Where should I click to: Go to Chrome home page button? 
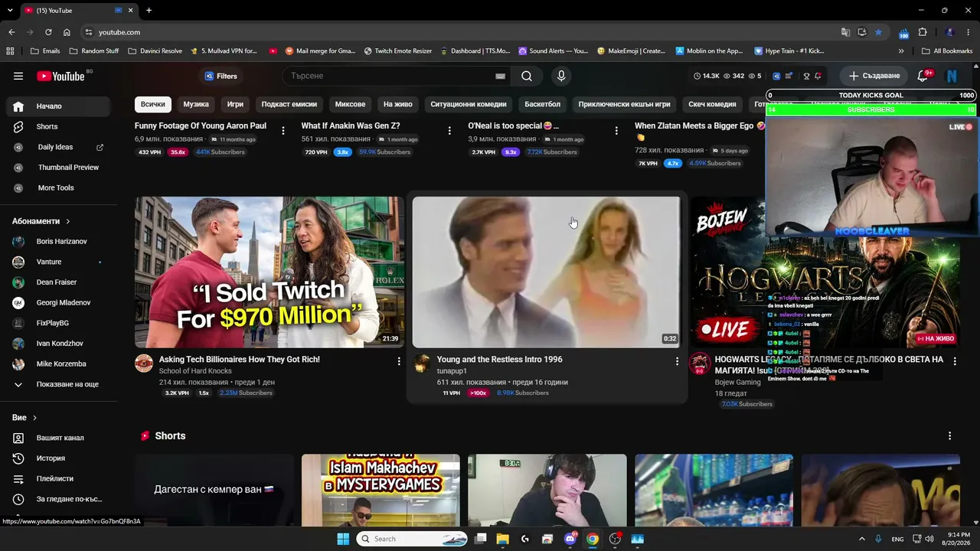click(x=67, y=32)
